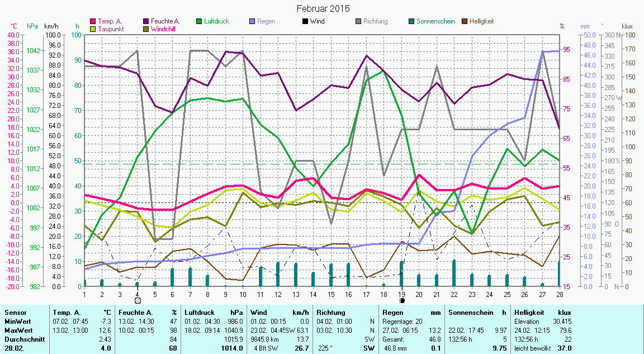This screenshot has height=354, width=644.
Task: Click the blue Regen legend swatch
Action: click(x=252, y=22)
